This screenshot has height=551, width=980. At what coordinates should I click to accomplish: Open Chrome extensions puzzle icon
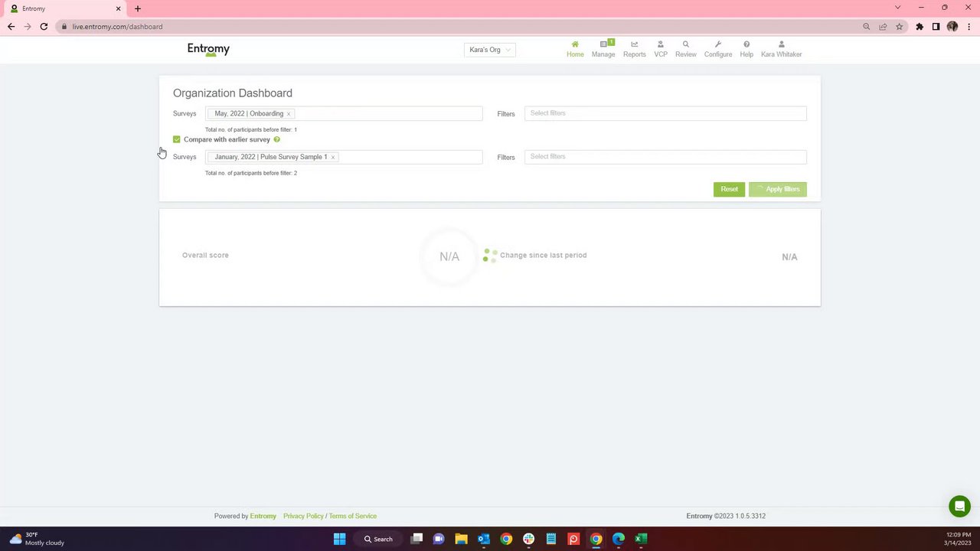(920, 26)
